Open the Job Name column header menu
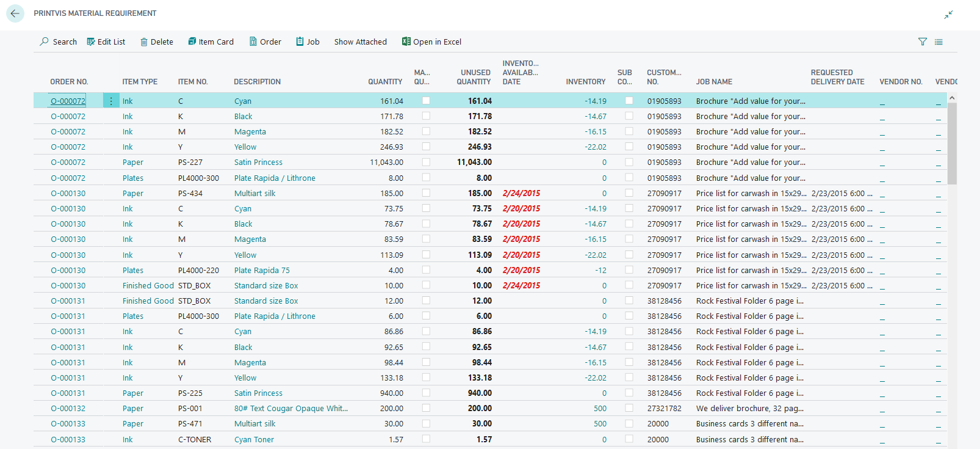This screenshot has width=980, height=449. coord(714,82)
